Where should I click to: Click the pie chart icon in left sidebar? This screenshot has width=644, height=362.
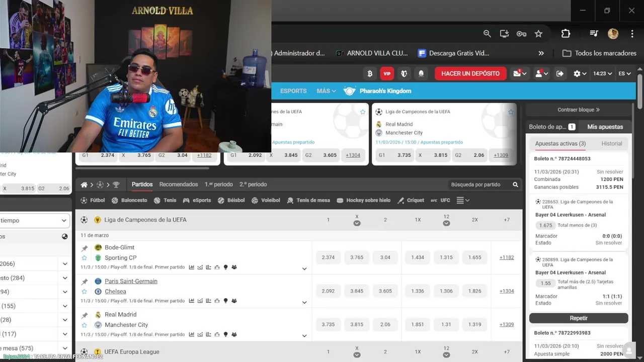point(64,236)
